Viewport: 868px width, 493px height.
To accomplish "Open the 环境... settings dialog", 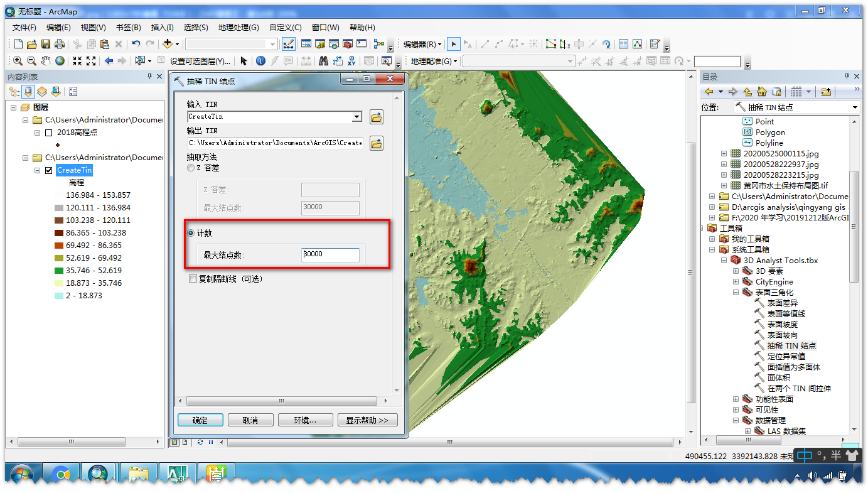I will tap(305, 419).
